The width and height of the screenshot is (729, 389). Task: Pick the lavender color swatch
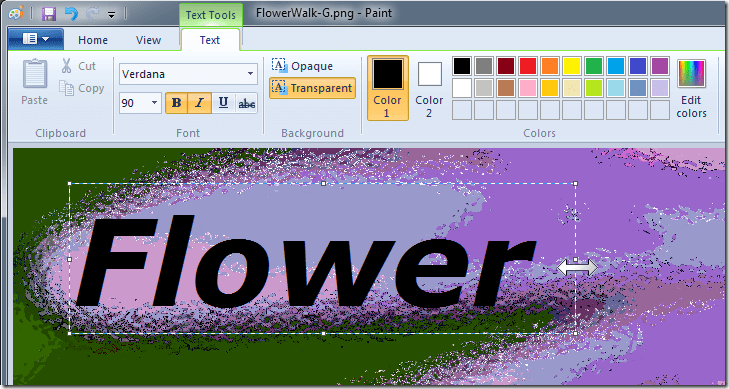pos(660,88)
